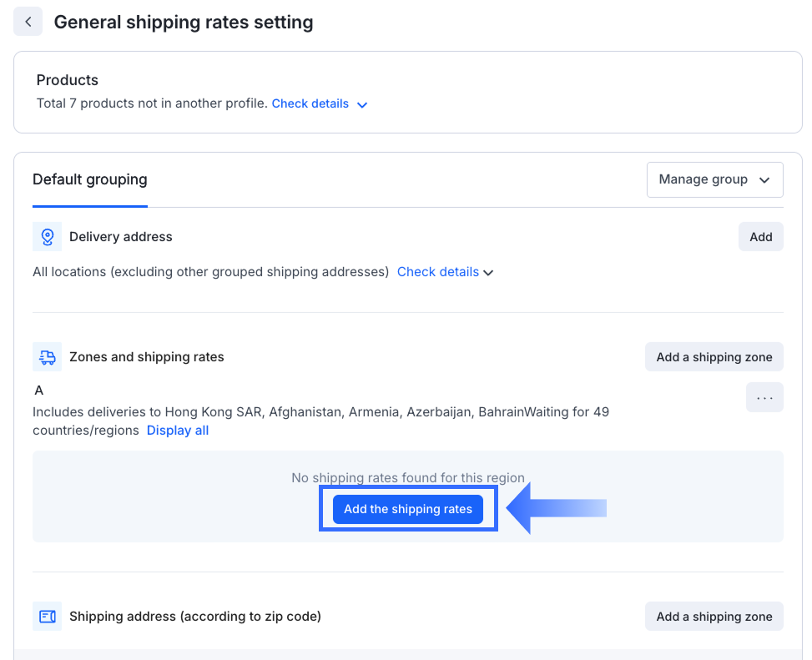This screenshot has width=812, height=660.
Task: Open the three-dots menu for zone A
Action: click(764, 398)
